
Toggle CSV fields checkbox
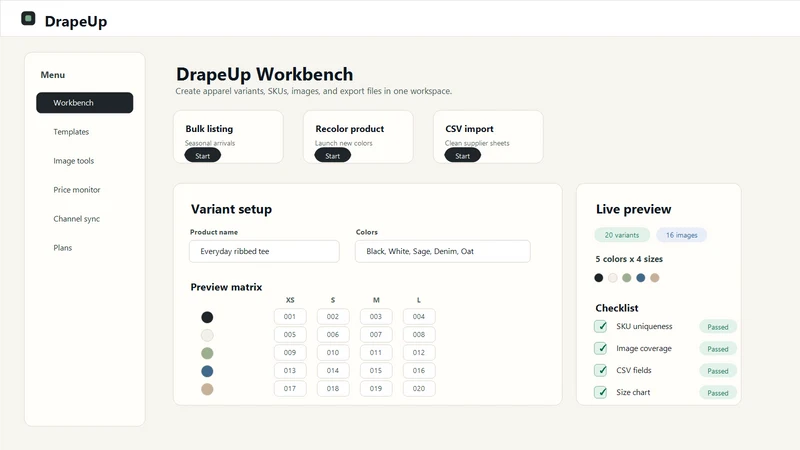(601, 370)
